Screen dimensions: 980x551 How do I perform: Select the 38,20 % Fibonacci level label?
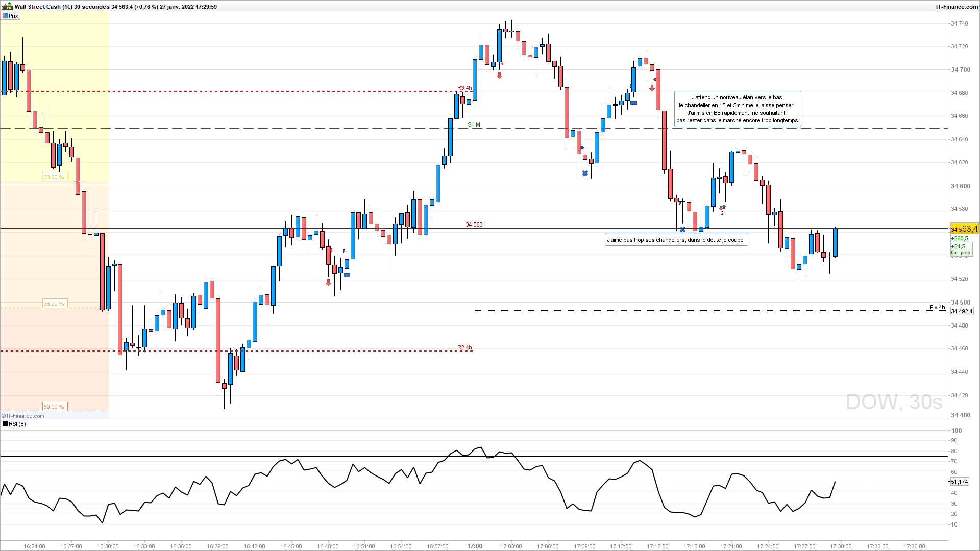pyautogui.click(x=54, y=304)
